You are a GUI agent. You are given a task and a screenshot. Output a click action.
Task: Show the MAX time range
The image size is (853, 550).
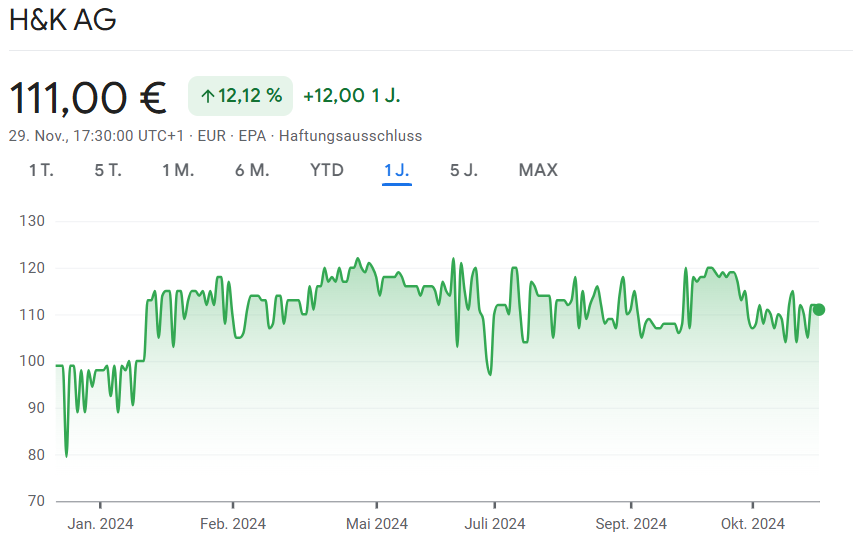coord(538,170)
